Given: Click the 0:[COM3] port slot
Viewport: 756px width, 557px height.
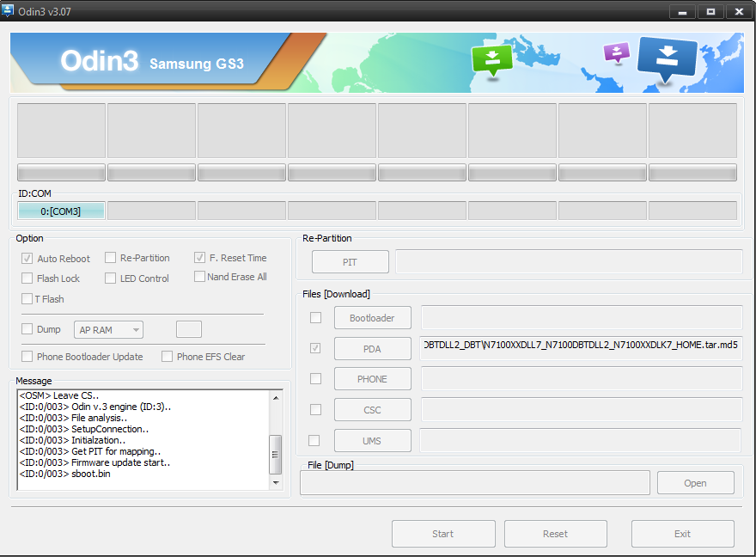Looking at the screenshot, I should click(61, 211).
